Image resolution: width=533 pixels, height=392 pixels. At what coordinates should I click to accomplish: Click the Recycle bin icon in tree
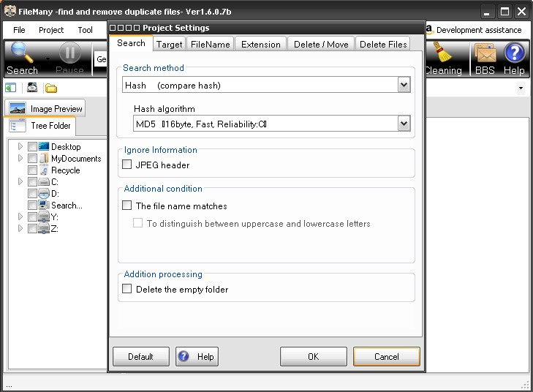tap(44, 170)
